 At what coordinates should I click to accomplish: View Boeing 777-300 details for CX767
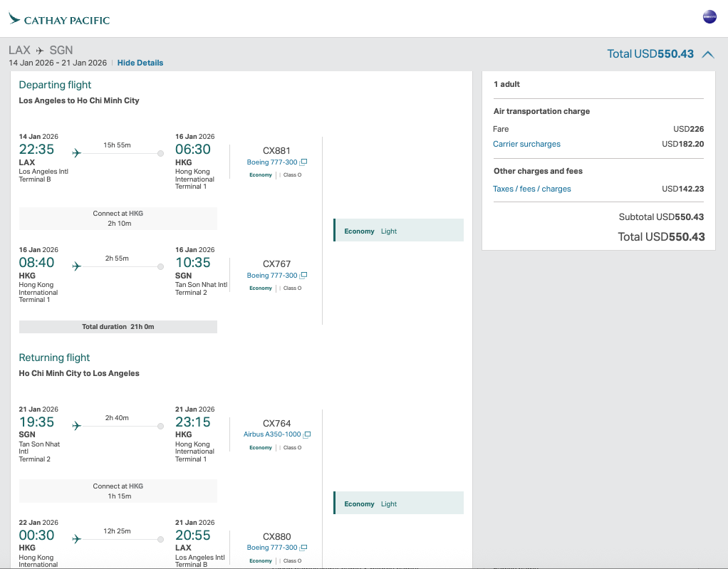click(x=272, y=276)
